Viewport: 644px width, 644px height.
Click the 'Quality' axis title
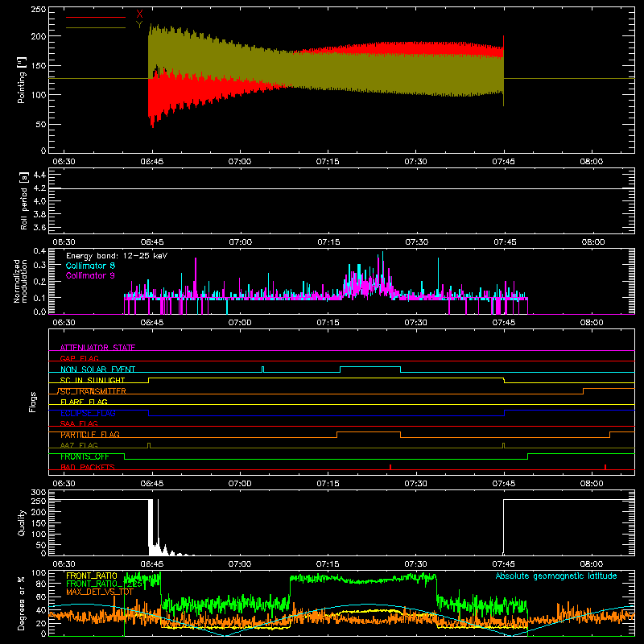tap(21, 522)
